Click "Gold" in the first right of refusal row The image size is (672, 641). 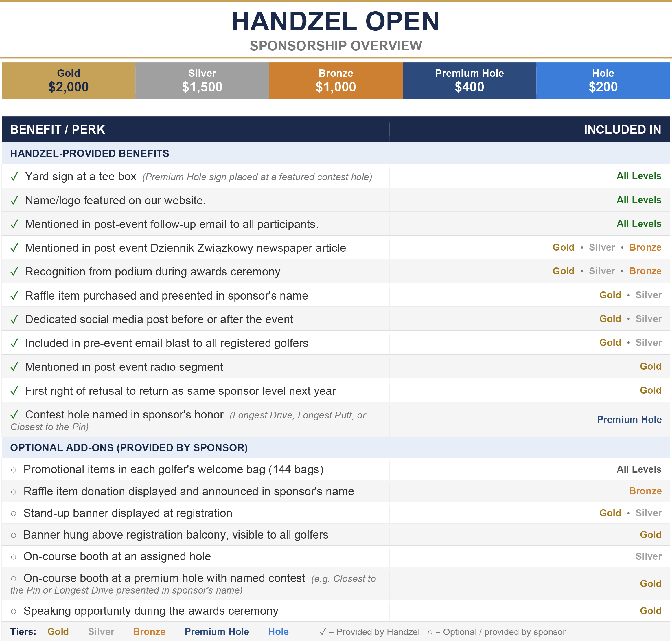(x=651, y=390)
